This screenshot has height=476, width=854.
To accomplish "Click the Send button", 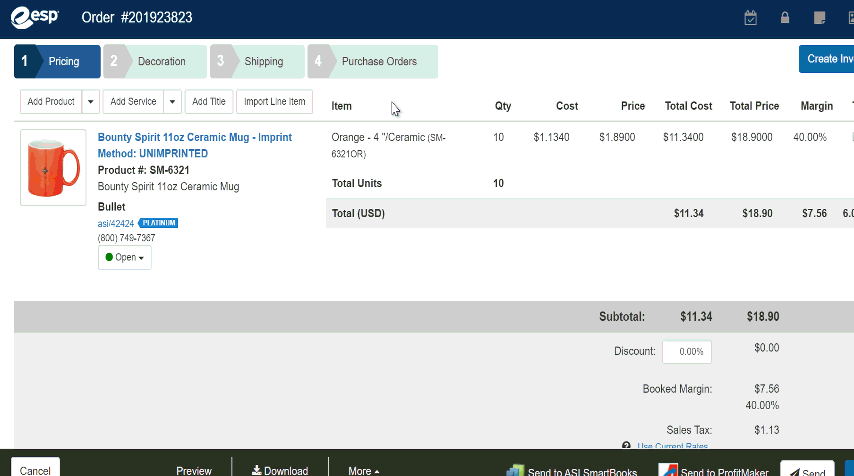I will coord(807,471).
